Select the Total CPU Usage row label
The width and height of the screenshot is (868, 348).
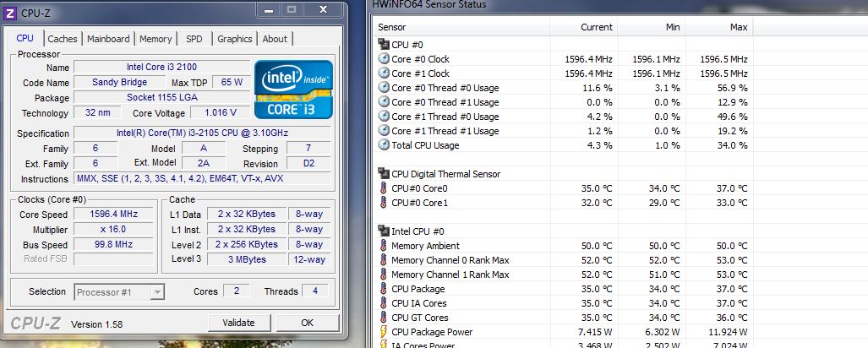pyautogui.click(x=425, y=145)
